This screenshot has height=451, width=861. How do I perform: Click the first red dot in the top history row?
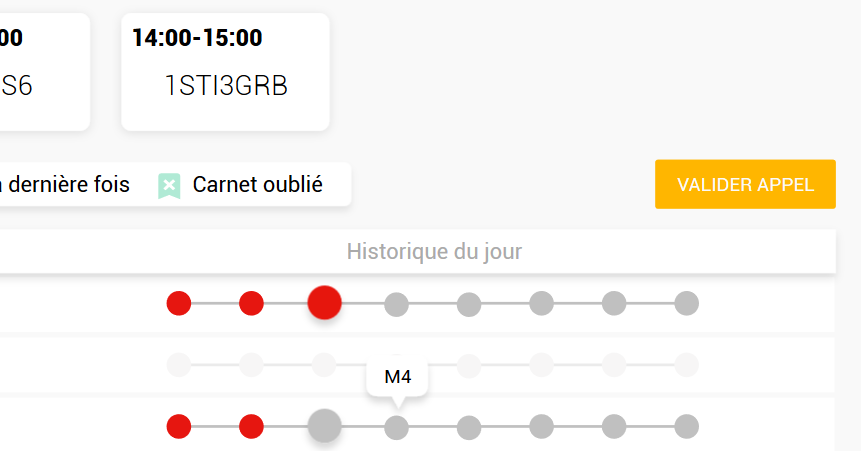(179, 303)
